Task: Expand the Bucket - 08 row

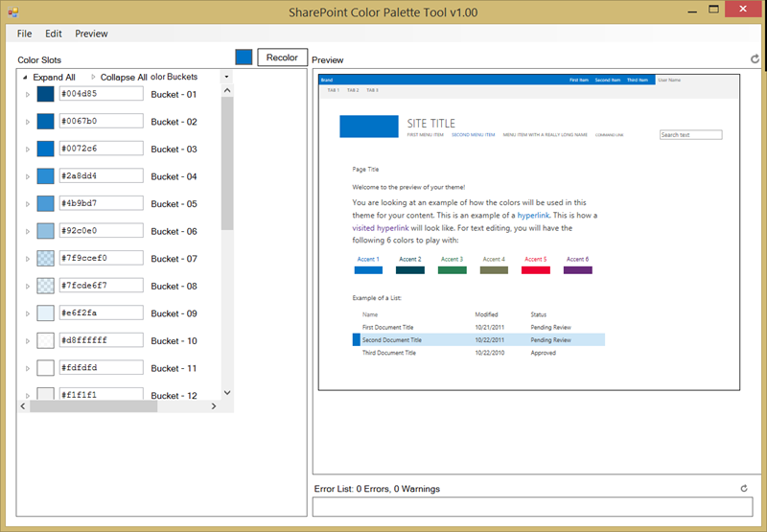Action: pos(28,286)
